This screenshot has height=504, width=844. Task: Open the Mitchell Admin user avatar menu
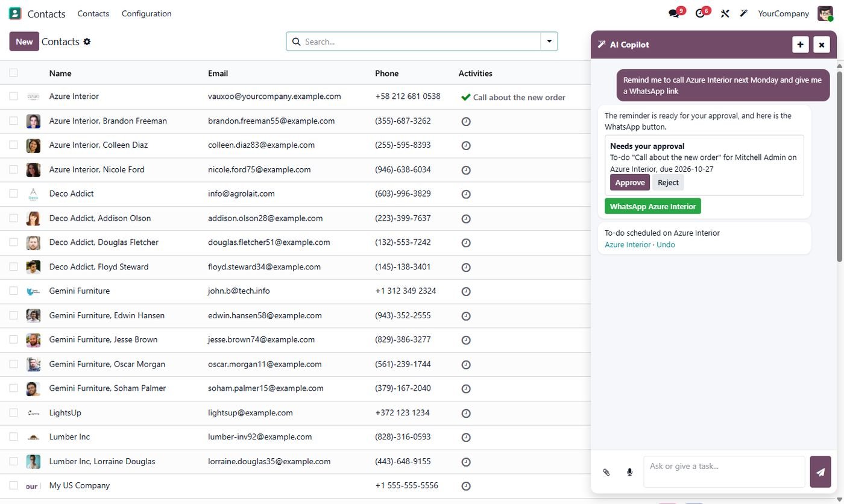tap(825, 13)
